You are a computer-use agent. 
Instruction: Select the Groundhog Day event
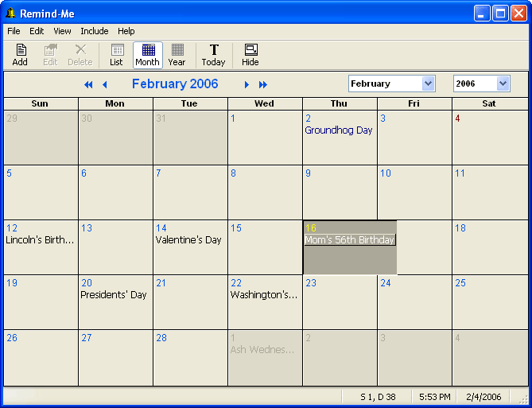click(338, 130)
